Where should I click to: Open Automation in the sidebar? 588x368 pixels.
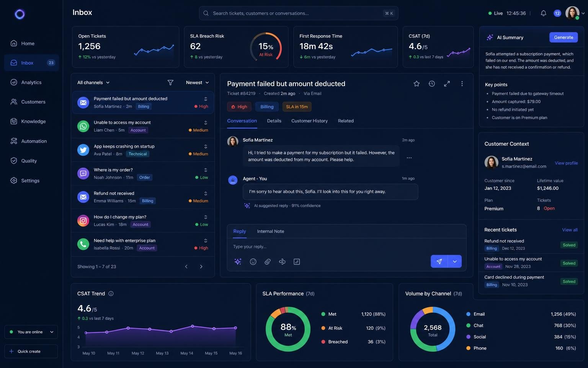31,141
